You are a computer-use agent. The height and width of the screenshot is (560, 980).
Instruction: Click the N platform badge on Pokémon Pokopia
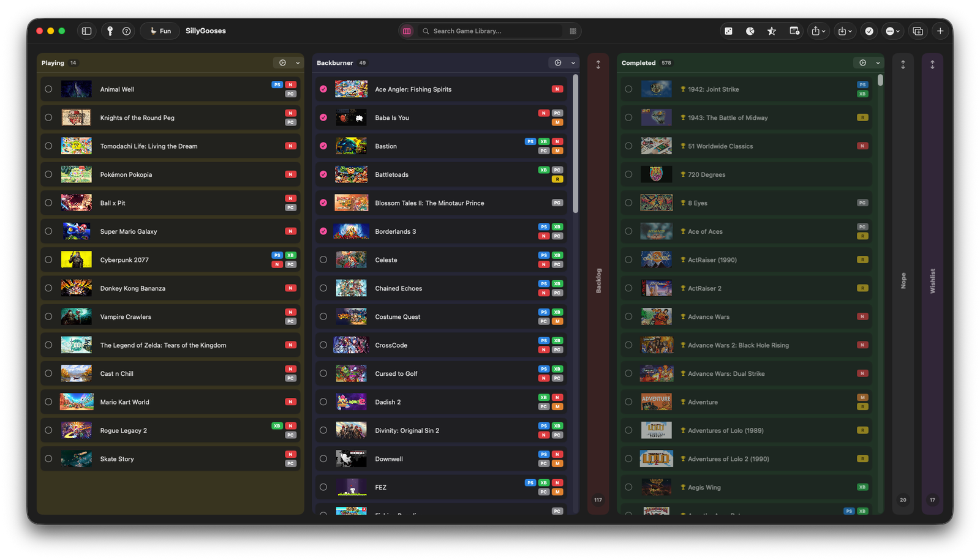coord(291,174)
